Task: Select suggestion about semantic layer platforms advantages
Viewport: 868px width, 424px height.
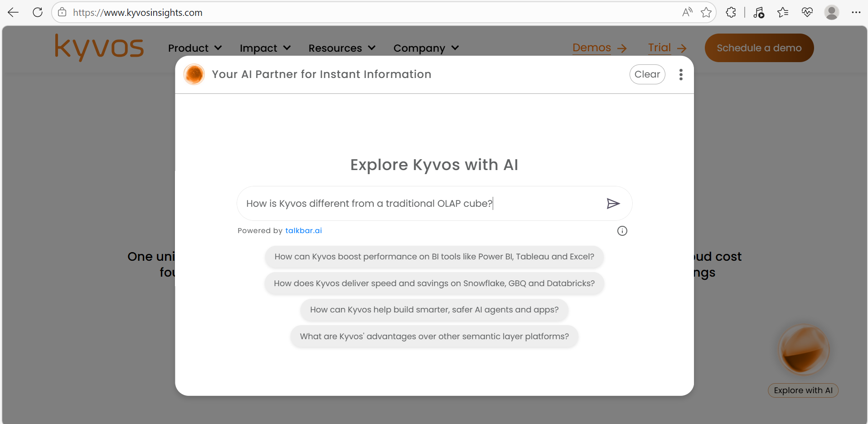Action: pyautogui.click(x=434, y=336)
